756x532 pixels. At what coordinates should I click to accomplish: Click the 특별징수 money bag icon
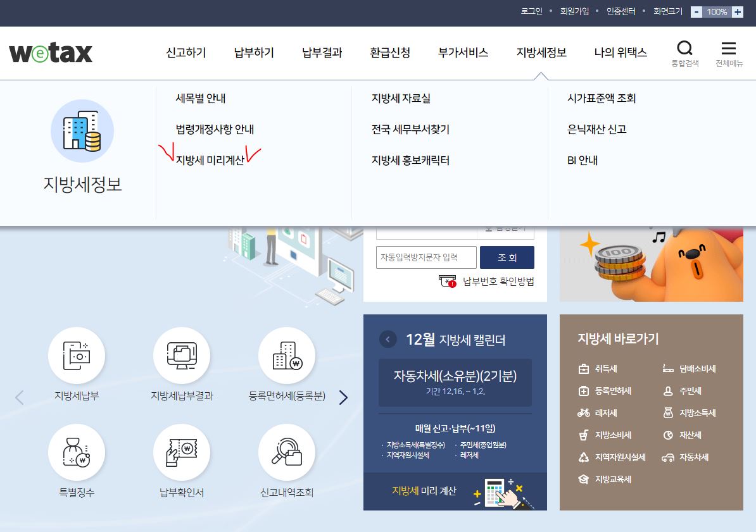click(77, 452)
